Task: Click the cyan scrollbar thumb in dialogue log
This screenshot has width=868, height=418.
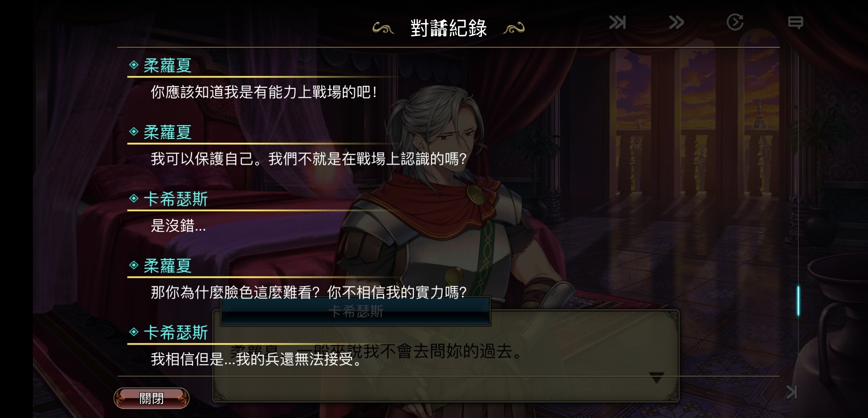Action: (798, 301)
